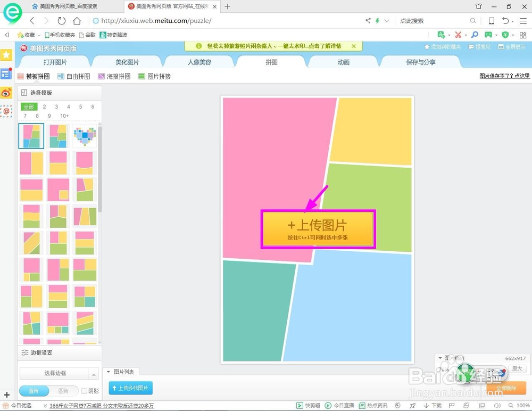
Task: Collapse bookmarks bar with left chevron
Action: point(7,35)
